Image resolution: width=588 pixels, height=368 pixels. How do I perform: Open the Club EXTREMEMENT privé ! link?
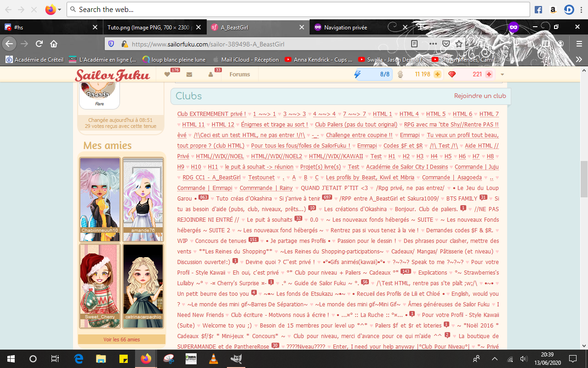[211, 114]
